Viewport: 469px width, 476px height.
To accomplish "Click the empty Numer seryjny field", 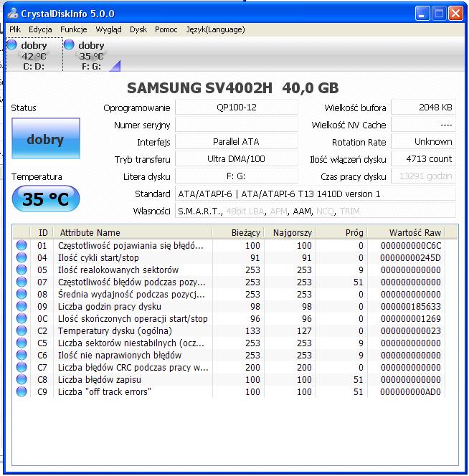I will 237,125.
